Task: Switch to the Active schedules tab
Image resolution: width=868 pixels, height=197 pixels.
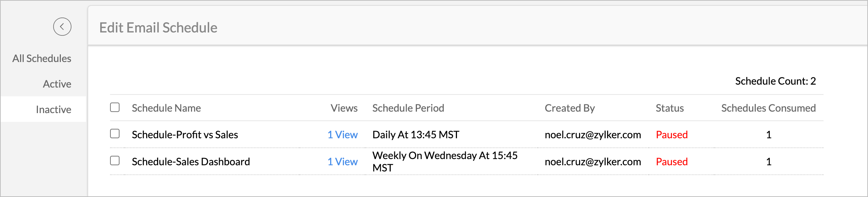Action: click(x=57, y=84)
